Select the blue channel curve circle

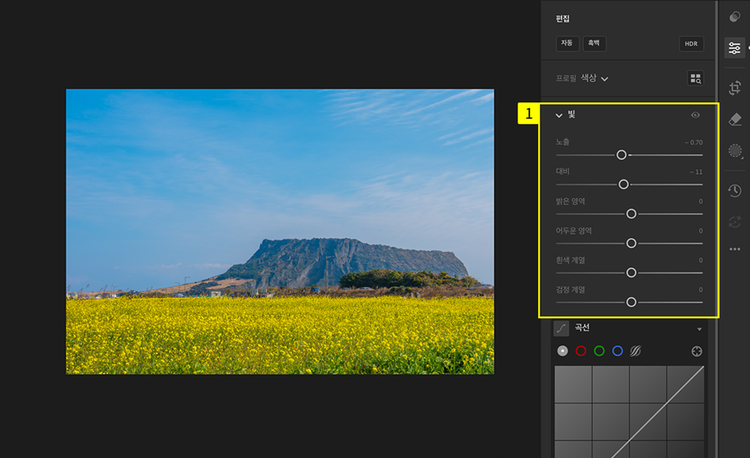[x=617, y=351]
